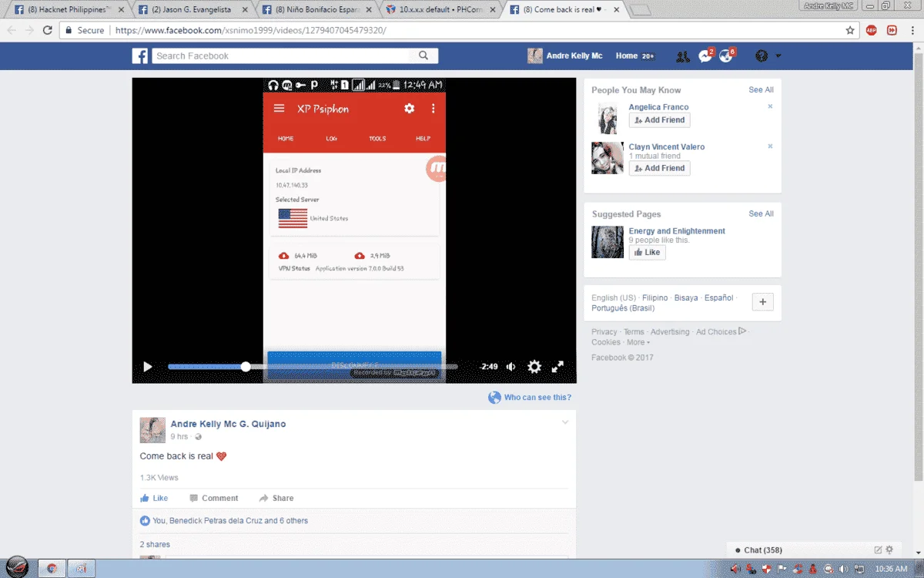
Task: Switch to Jason G. Evangelista browser tab
Action: (x=192, y=9)
